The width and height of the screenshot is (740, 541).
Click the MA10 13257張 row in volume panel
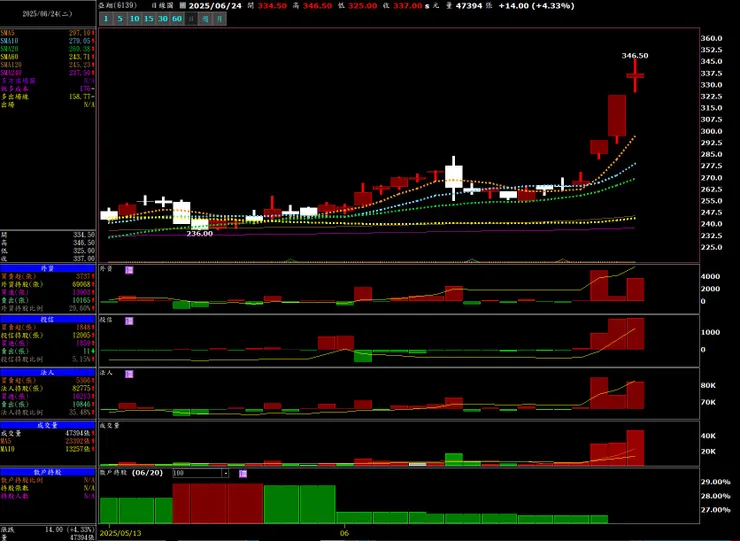click(48, 449)
